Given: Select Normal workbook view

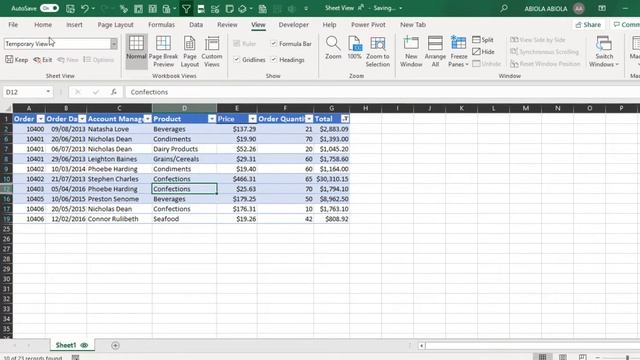Looking at the screenshot, I should coord(136,51).
